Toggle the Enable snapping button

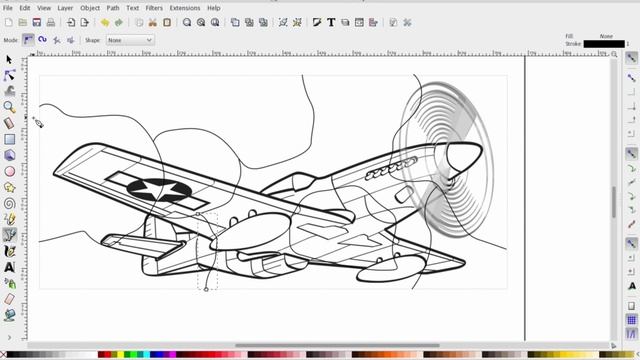(631, 58)
